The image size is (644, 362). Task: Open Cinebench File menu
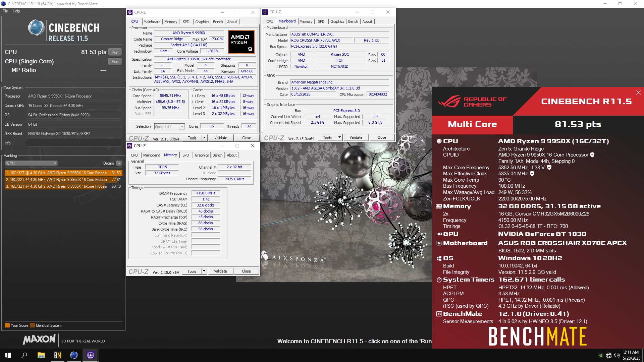pos(5,11)
